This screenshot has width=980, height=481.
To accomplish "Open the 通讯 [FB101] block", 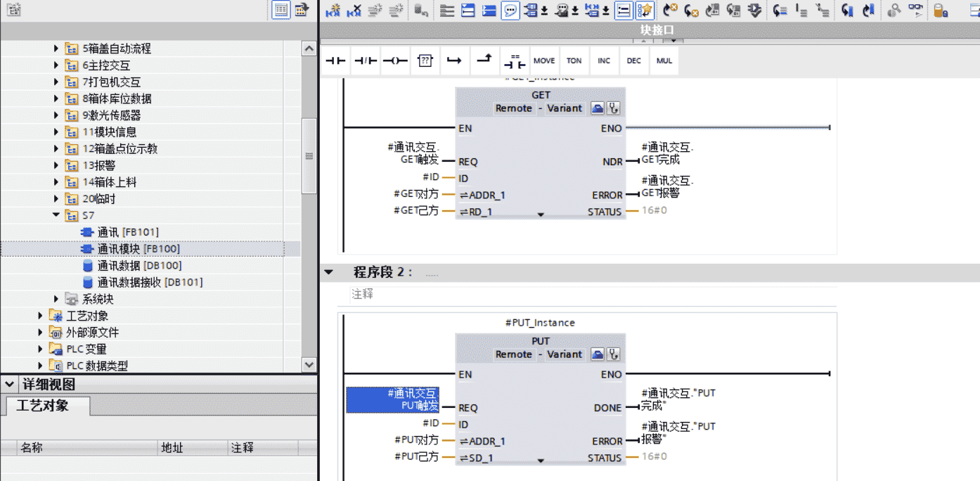I will 127,232.
